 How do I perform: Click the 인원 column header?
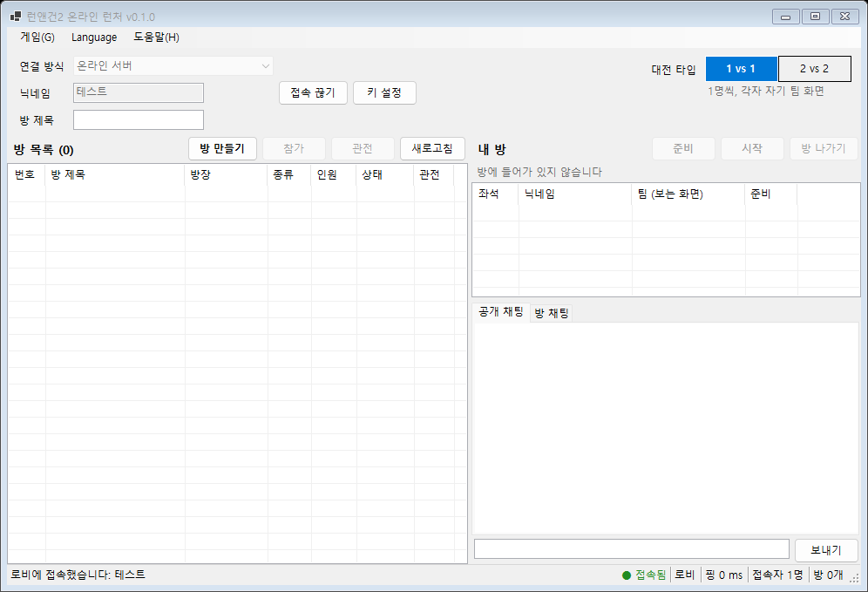pos(334,175)
